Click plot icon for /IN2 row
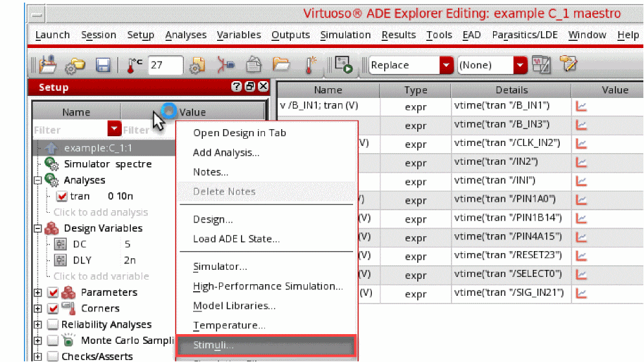Image resolution: width=644 pixels, height=362 pixels. point(581,162)
